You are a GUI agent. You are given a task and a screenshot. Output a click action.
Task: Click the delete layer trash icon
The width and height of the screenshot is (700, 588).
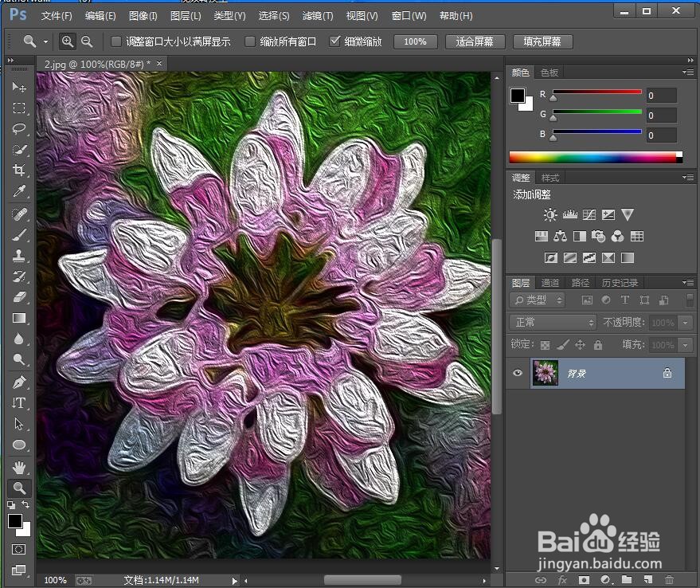[x=669, y=580]
